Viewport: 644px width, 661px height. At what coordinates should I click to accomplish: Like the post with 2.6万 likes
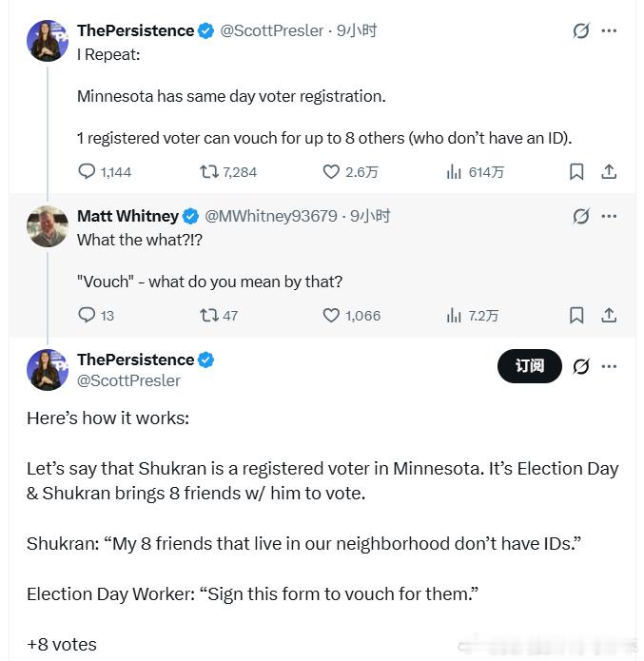331,172
